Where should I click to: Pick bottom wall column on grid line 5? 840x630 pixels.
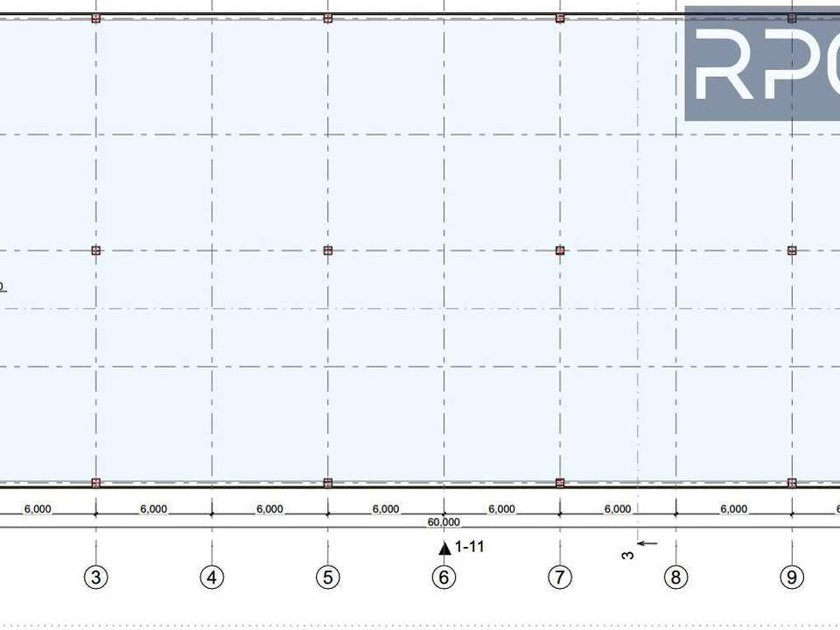point(328,483)
